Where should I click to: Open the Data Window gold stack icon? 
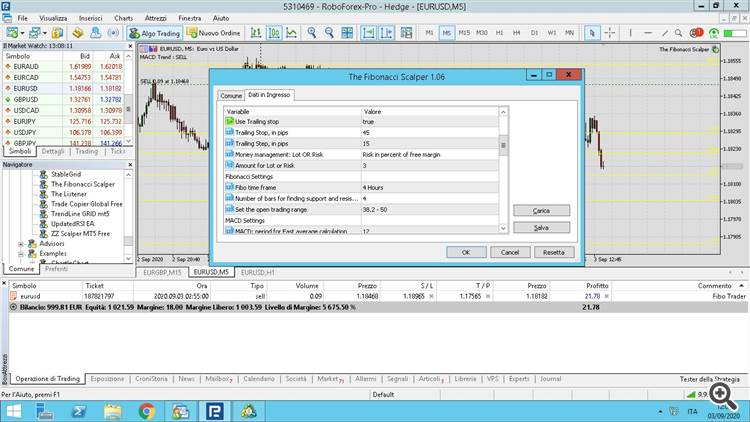click(78, 33)
